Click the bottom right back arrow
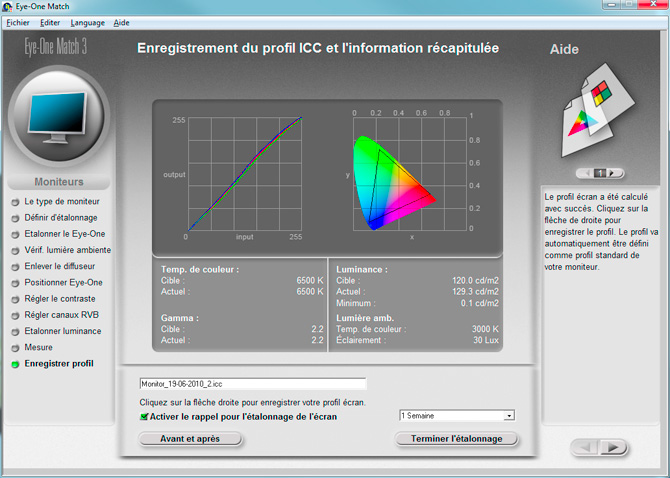Screen dimensions: 670x478 tap(585, 448)
